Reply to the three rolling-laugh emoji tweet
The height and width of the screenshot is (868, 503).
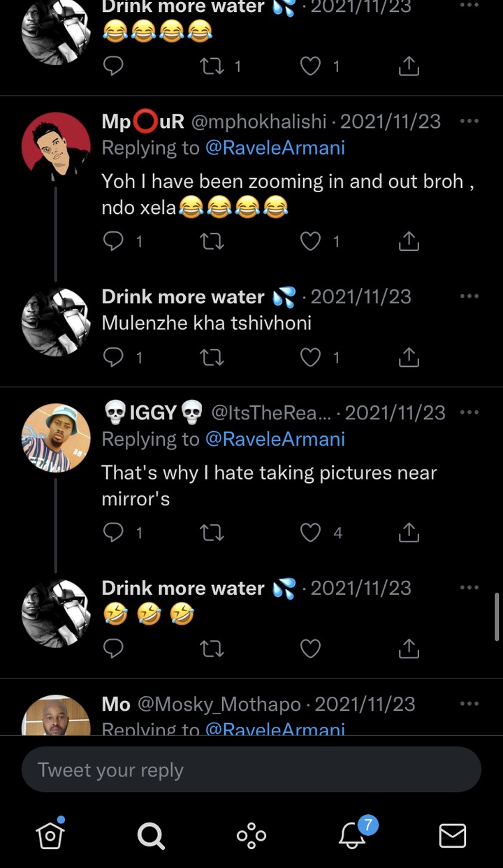(x=113, y=649)
